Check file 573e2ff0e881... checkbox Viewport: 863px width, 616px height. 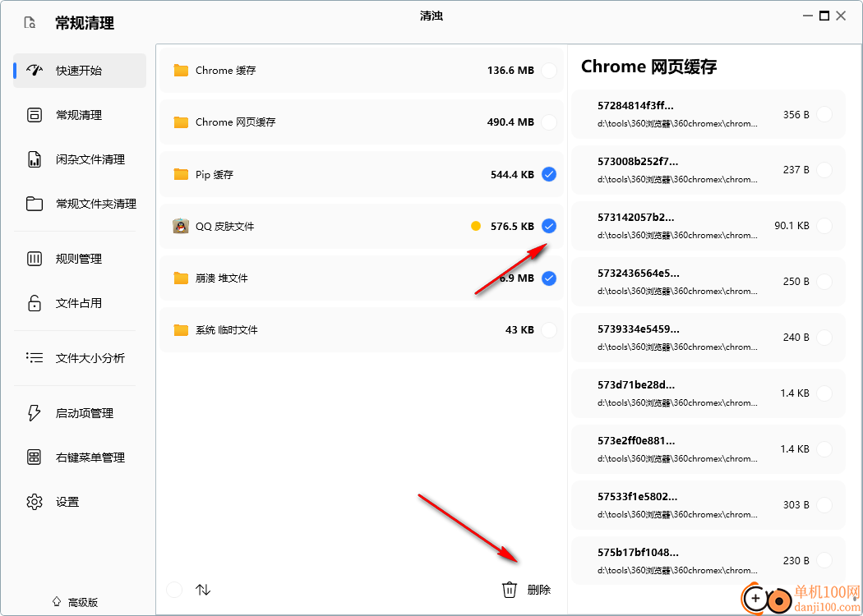pyautogui.click(x=824, y=448)
